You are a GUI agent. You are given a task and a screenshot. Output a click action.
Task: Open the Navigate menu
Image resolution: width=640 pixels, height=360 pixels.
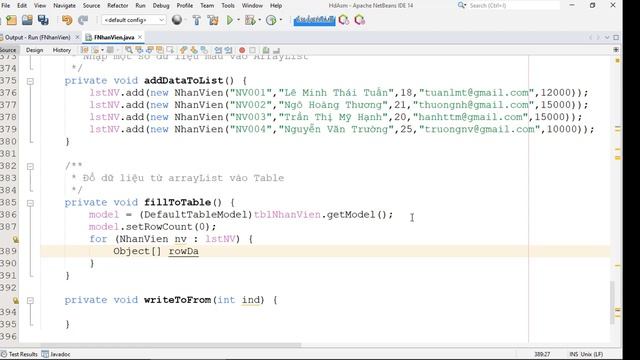coord(64,6)
